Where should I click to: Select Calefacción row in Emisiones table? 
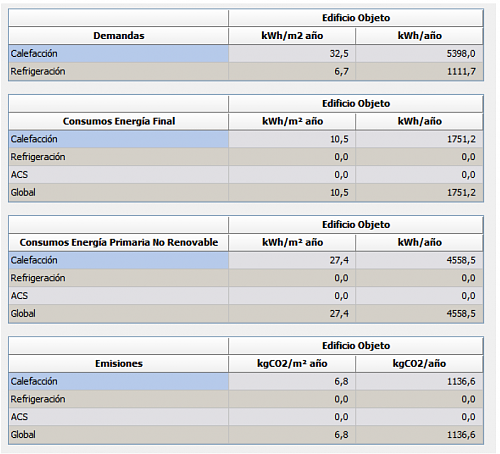coord(246,381)
